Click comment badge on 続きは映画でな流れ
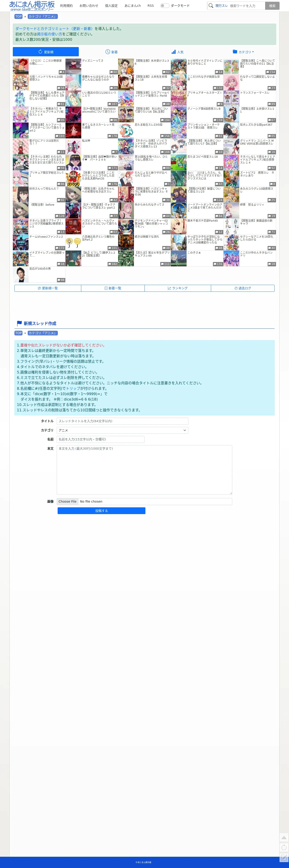This screenshot has width=289, height=868. [x=166, y=248]
